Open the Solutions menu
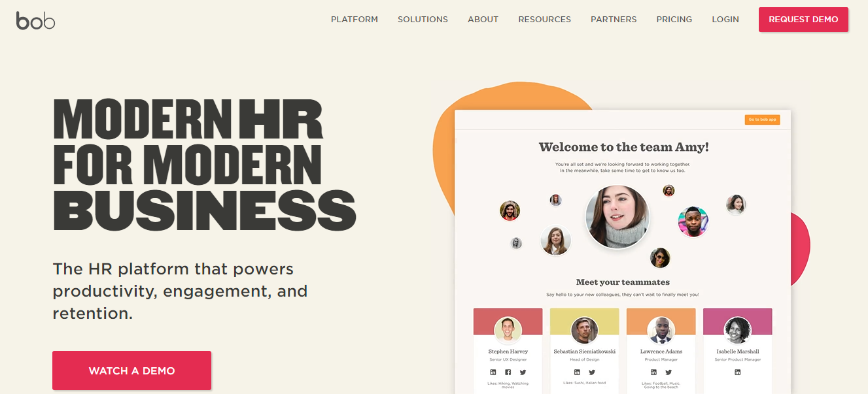Screen dimensions: 868x394 [x=423, y=20]
